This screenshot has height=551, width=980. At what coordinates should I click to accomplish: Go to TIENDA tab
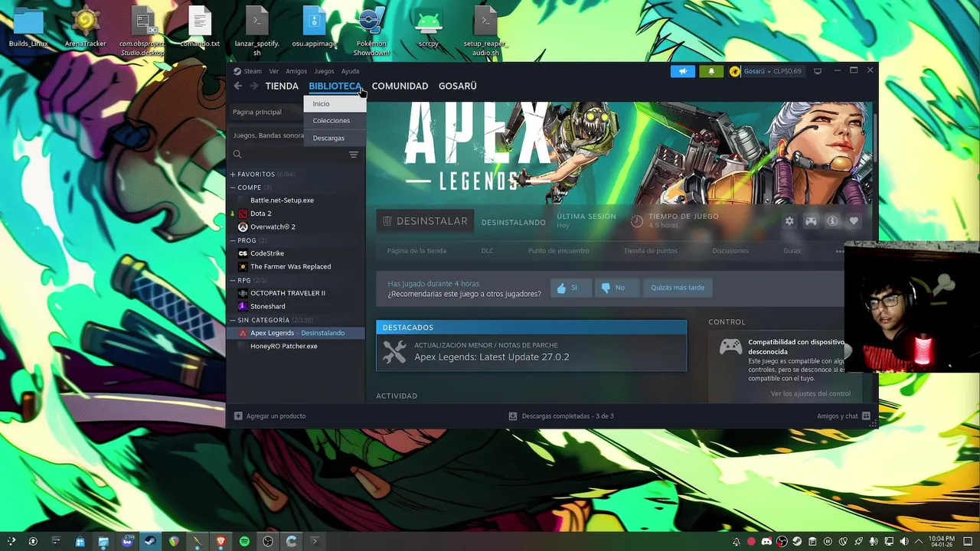[x=282, y=86]
